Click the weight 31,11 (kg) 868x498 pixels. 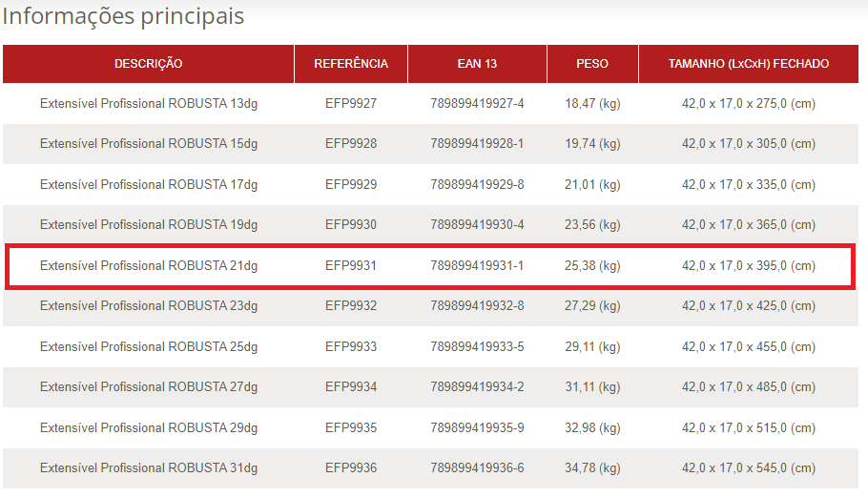point(592,386)
